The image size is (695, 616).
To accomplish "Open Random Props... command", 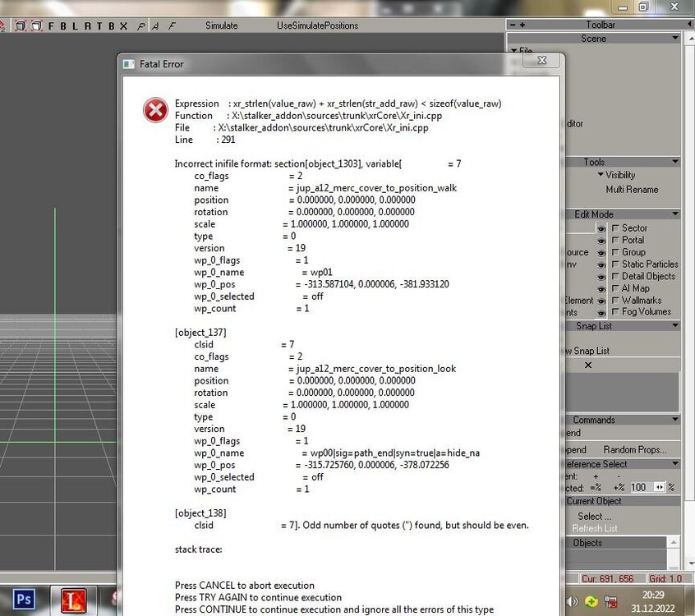I will pyautogui.click(x=635, y=450).
